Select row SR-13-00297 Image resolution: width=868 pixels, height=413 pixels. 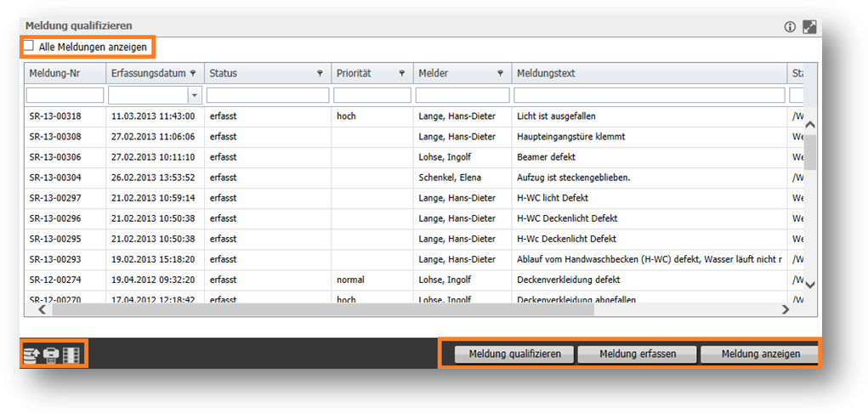tap(413, 198)
